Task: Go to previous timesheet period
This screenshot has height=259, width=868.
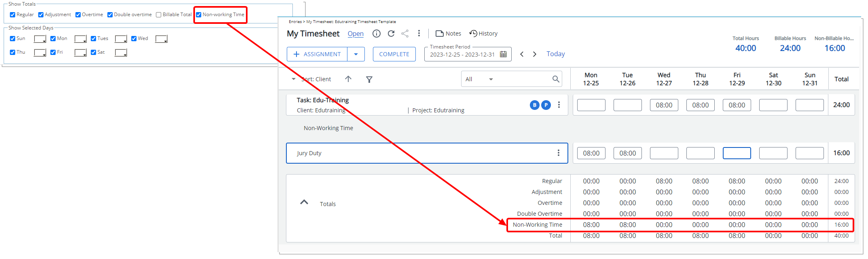Action: (522, 54)
